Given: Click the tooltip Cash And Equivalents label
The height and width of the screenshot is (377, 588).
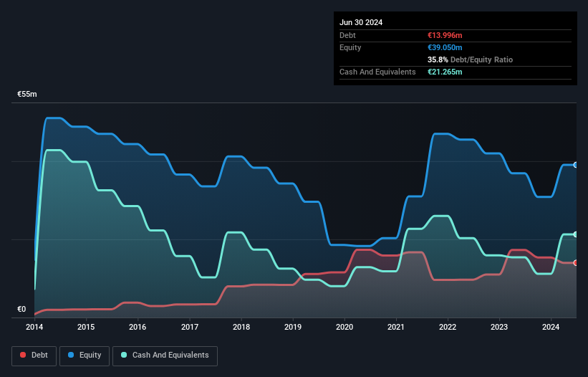Looking at the screenshot, I should (377, 72).
